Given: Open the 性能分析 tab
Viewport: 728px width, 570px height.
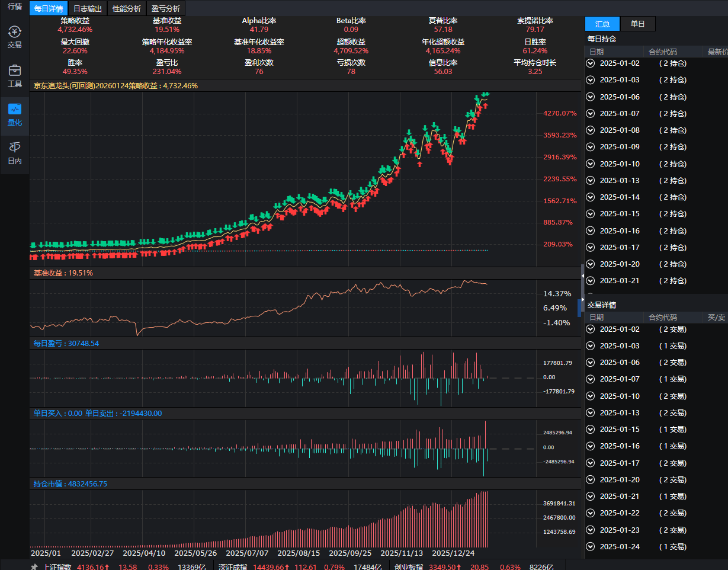Looking at the screenshot, I should point(126,8).
